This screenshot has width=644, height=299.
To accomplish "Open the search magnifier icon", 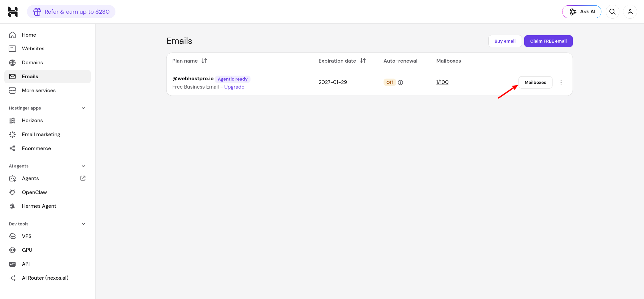I will tap(612, 12).
